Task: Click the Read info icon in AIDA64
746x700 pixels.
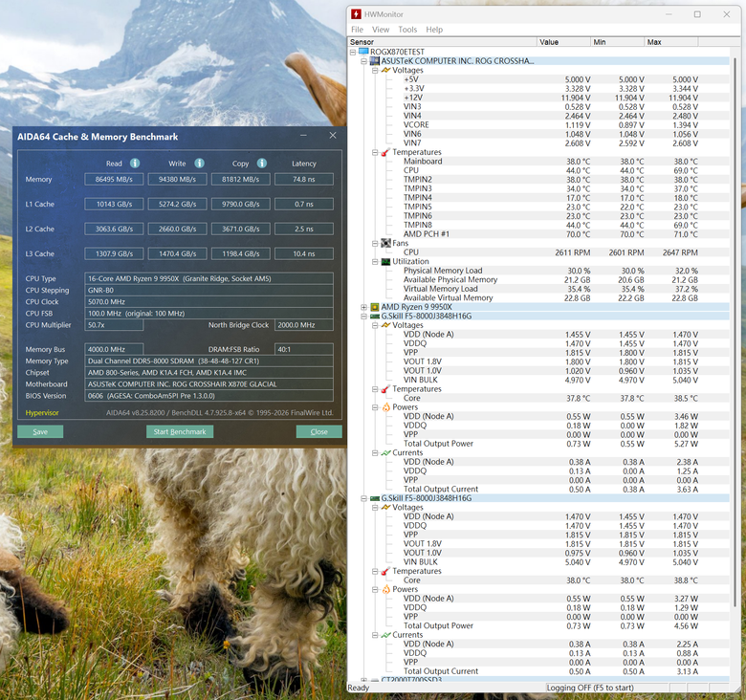Action: tap(135, 164)
